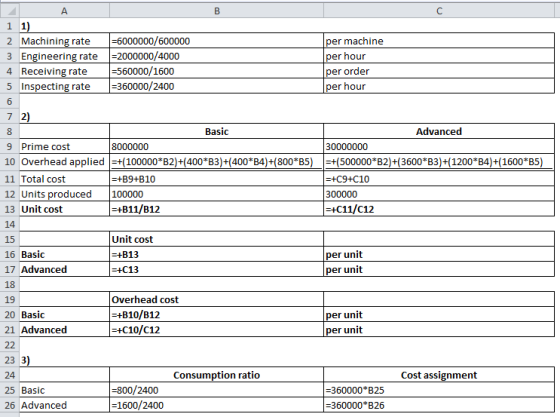Click Advanced units produced cell 300000
The width and height of the screenshot is (560, 417).
click(439, 194)
